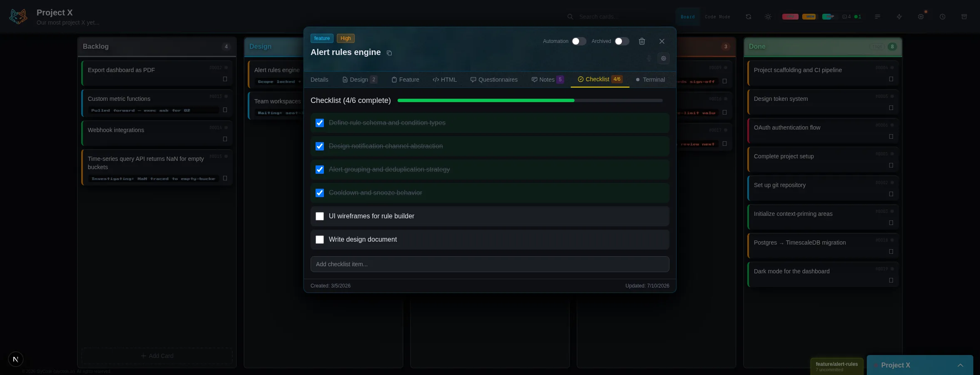Image resolution: width=980 pixels, height=375 pixels.
Task: Click card icon on Complete project setup
Action: pyautogui.click(x=891, y=165)
